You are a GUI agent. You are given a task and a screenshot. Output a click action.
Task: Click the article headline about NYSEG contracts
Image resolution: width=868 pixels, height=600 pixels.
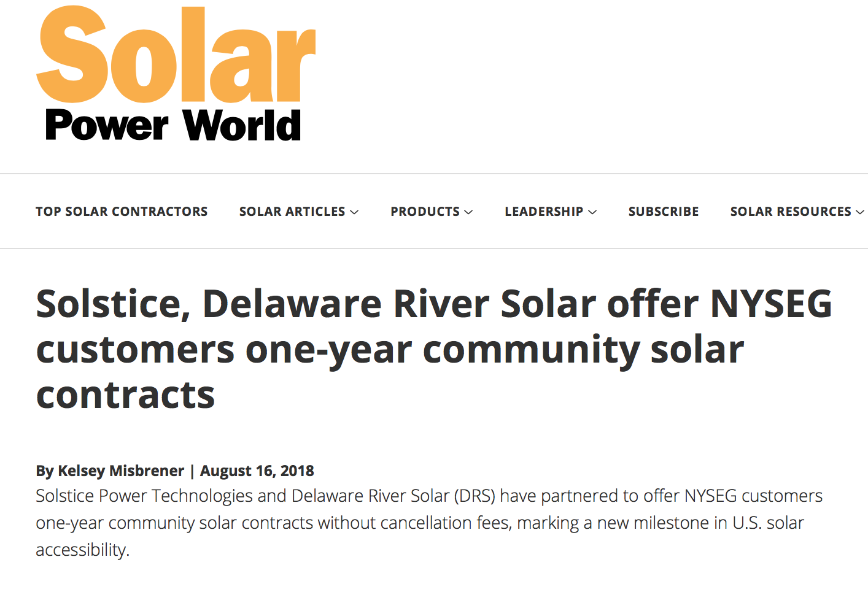coord(434,348)
